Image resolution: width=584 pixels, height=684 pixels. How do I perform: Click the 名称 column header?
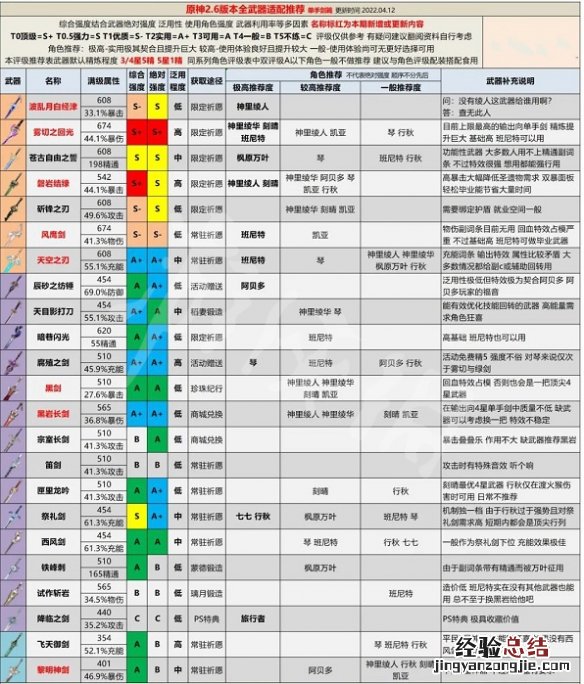[x=53, y=81]
